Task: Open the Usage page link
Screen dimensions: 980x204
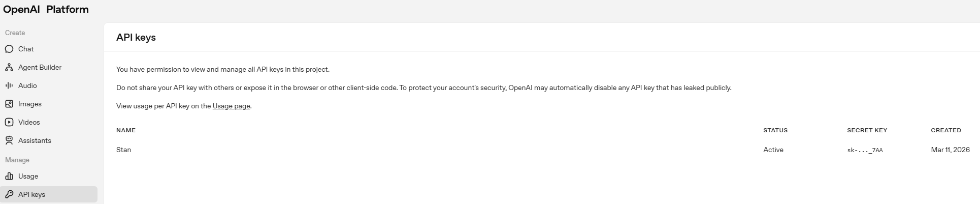Action: [231, 106]
